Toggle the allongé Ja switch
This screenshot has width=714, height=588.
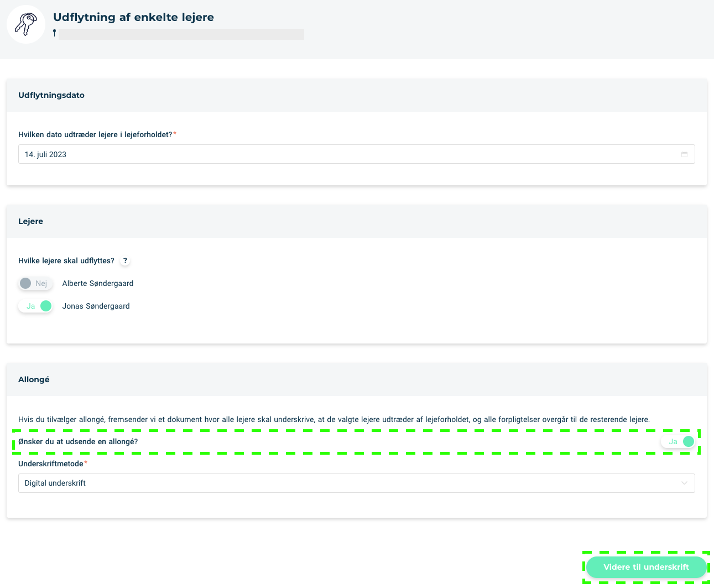[678, 441]
